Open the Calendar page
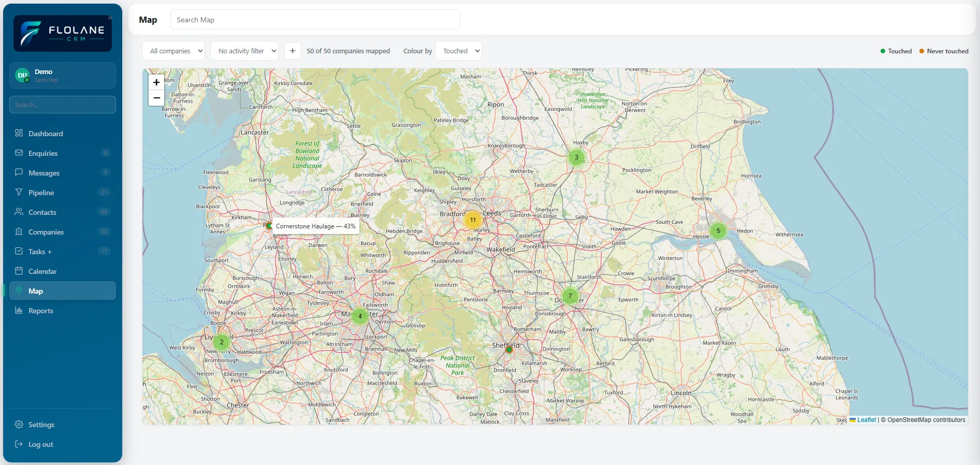 63,271
